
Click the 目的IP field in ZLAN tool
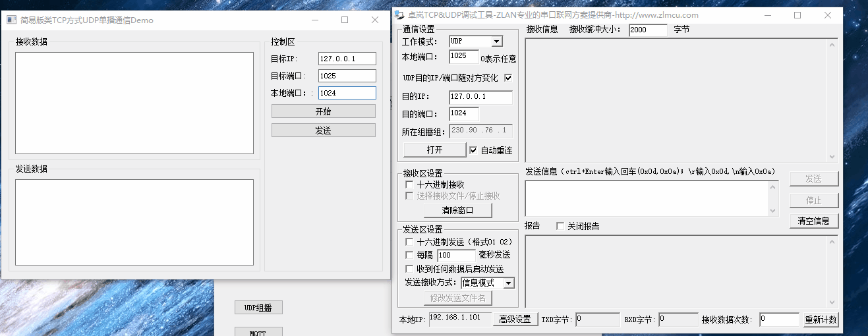[480, 97]
